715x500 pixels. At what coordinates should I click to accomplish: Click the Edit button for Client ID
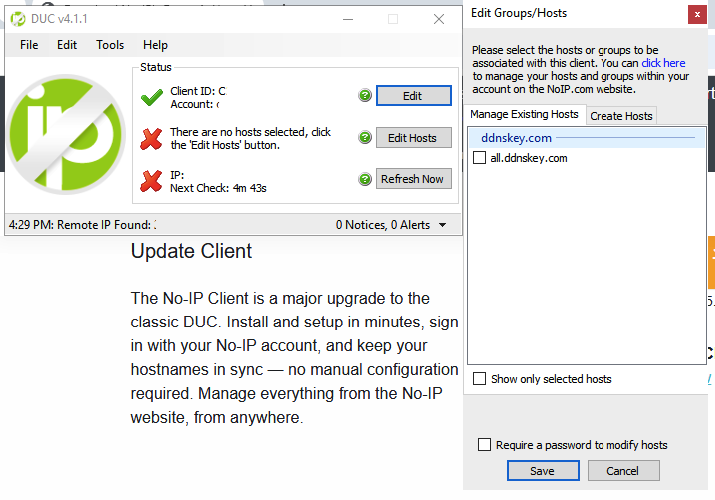pyautogui.click(x=414, y=96)
